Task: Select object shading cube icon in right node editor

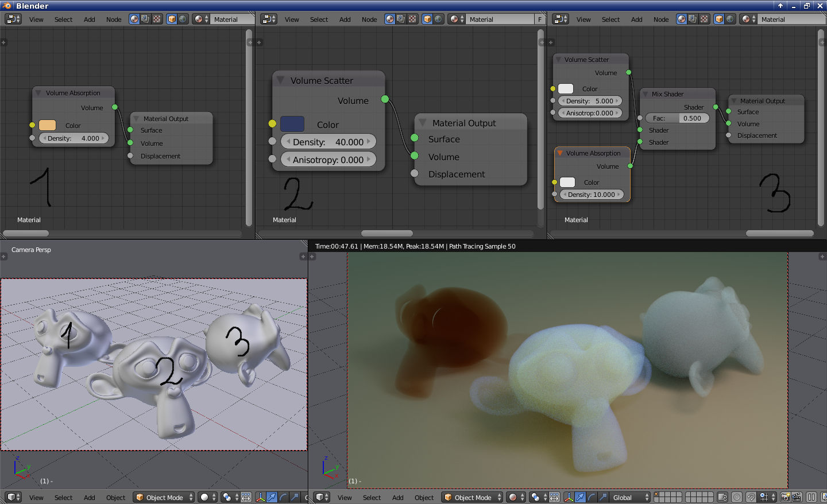Action: coord(718,19)
